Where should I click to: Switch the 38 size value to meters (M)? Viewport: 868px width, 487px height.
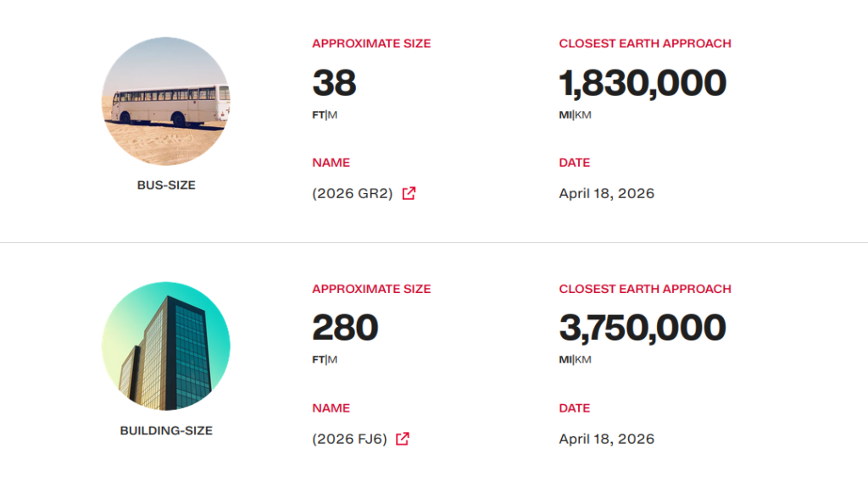pyautogui.click(x=332, y=115)
